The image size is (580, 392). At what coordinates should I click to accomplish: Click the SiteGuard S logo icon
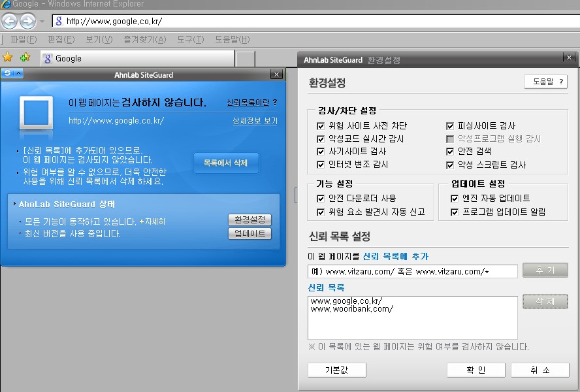click(x=7, y=73)
